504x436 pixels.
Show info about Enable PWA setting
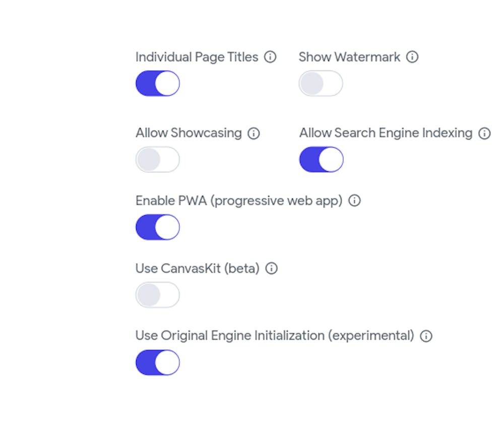tap(355, 201)
